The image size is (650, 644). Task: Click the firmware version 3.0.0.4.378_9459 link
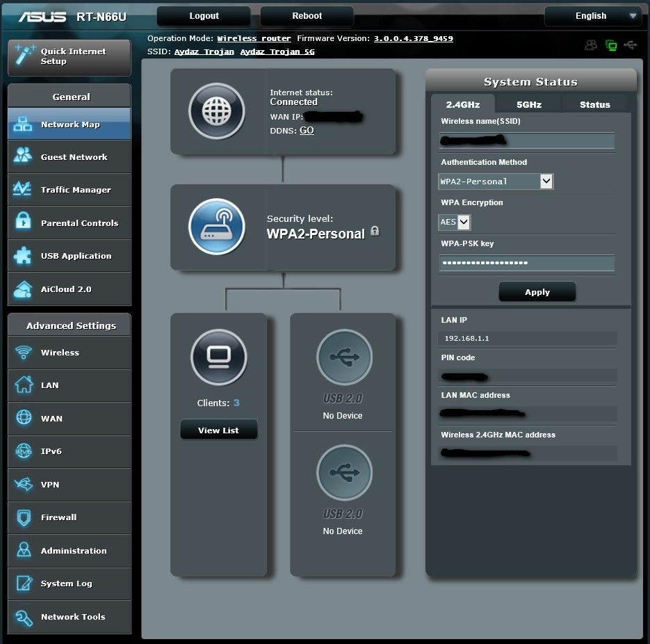pos(414,38)
